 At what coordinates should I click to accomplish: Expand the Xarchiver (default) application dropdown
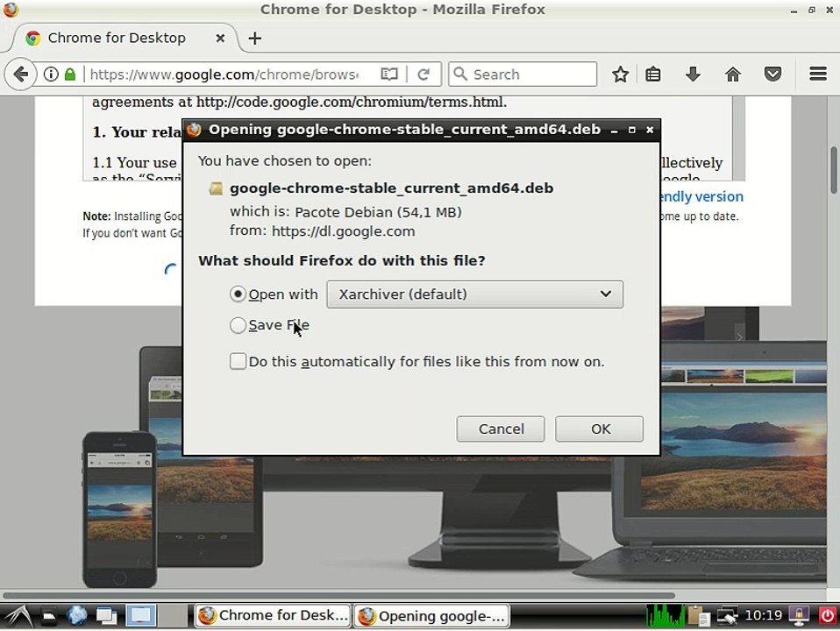[474, 294]
